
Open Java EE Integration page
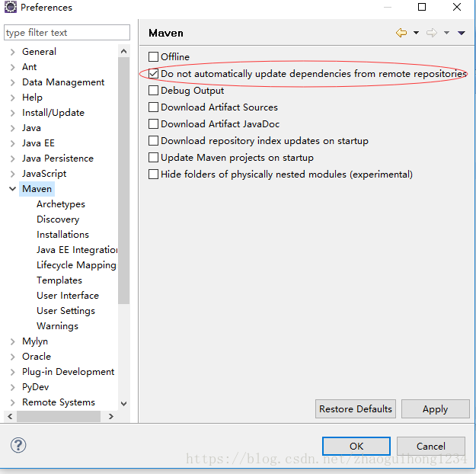tap(77, 250)
